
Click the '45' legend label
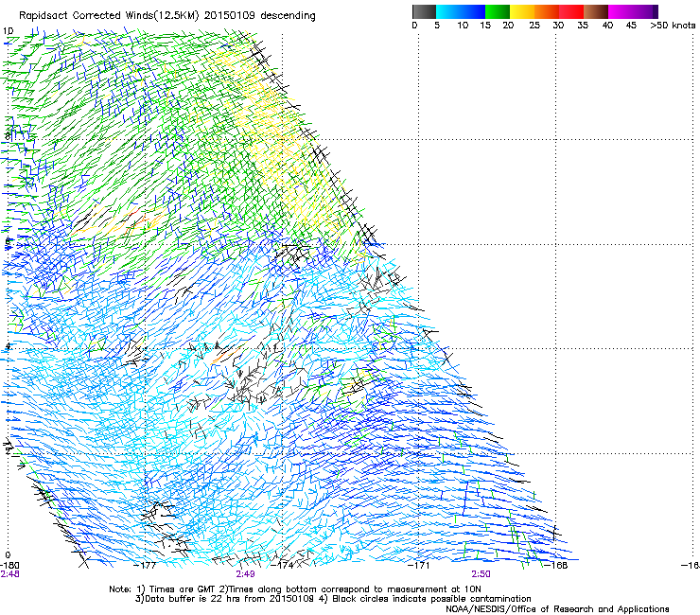[631, 26]
